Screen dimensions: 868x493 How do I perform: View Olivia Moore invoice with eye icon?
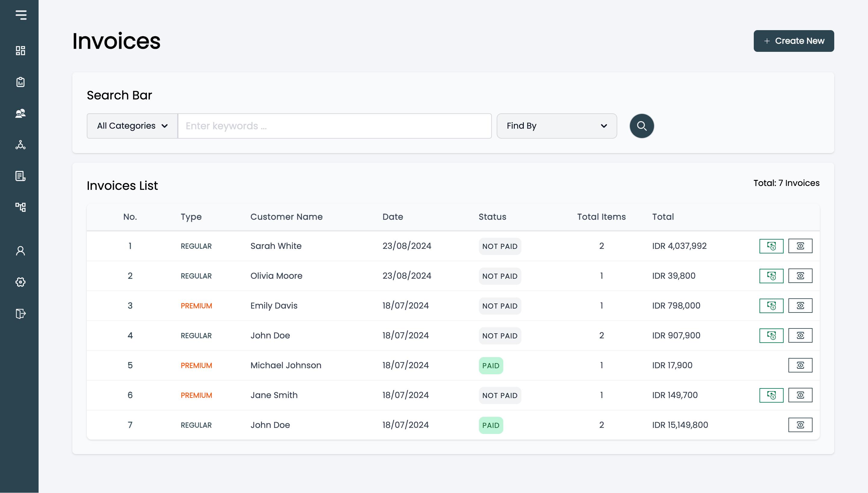[x=800, y=276]
